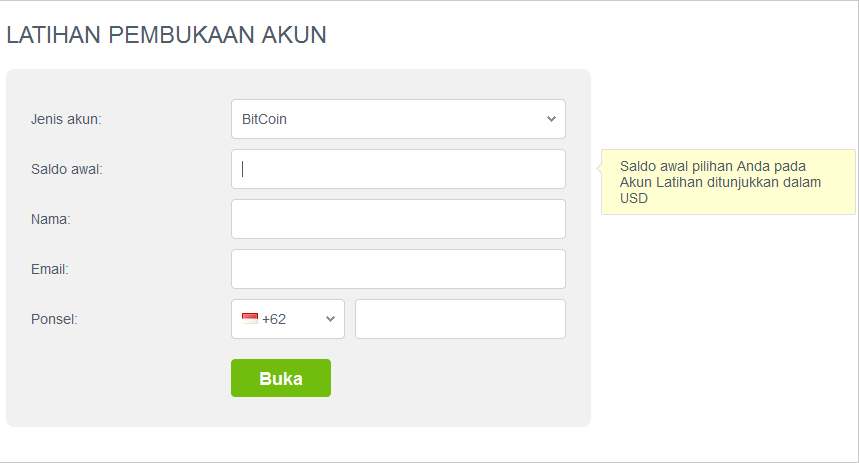Click the "Nama:" label
The width and height of the screenshot is (859, 463).
point(51,219)
